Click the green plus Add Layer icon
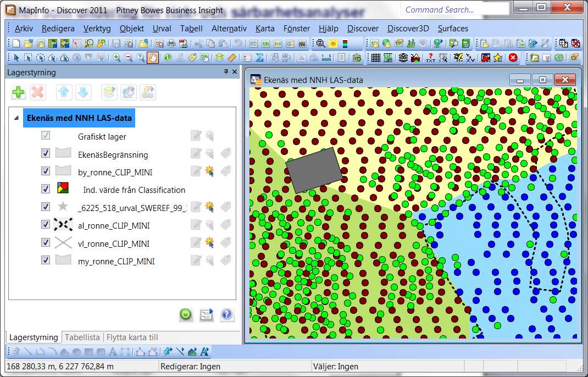 [x=18, y=92]
